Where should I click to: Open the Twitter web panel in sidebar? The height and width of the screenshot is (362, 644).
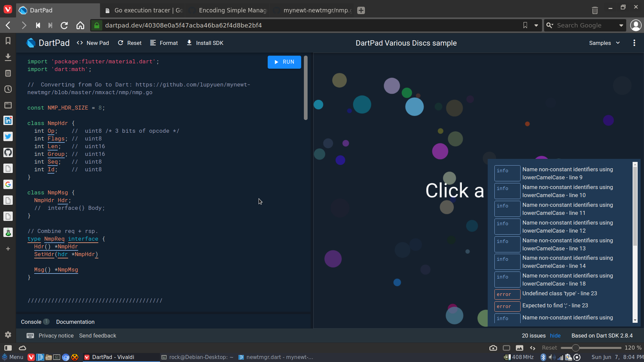coord(8,137)
